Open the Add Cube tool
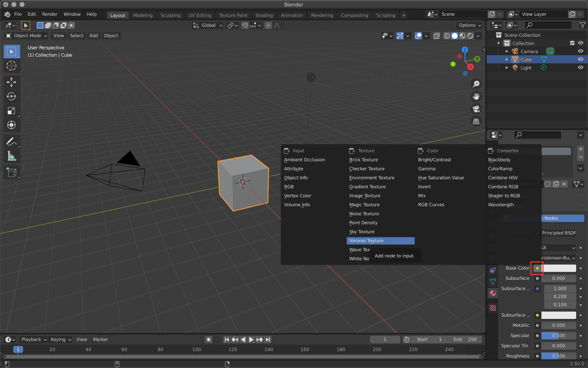Image resolution: width=588 pixels, height=368 pixels. pyautogui.click(x=11, y=172)
